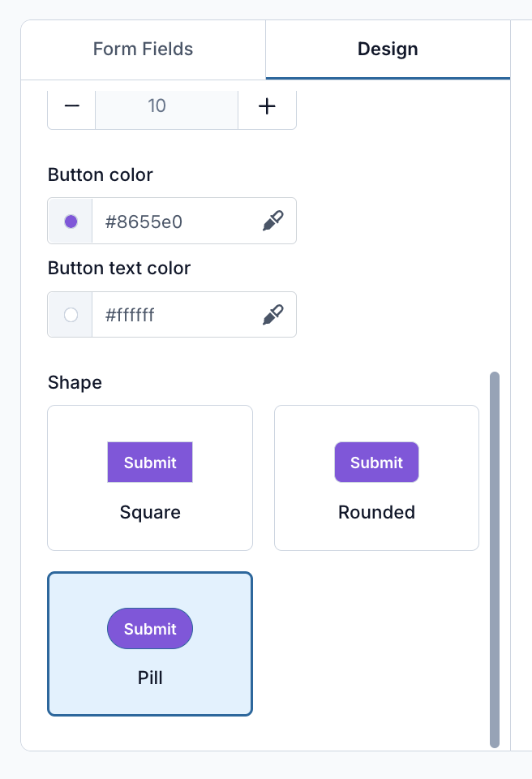The height and width of the screenshot is (779, 532).
Task: Open the purple Button color swatch
Action: tap(71, 221)
